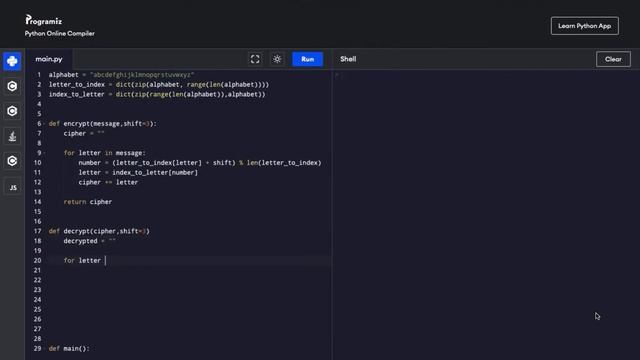This screenshot has height=360, width=640.
Task: Open the C-family icon directly below Python icon
Action: click(x=12, y=86)
